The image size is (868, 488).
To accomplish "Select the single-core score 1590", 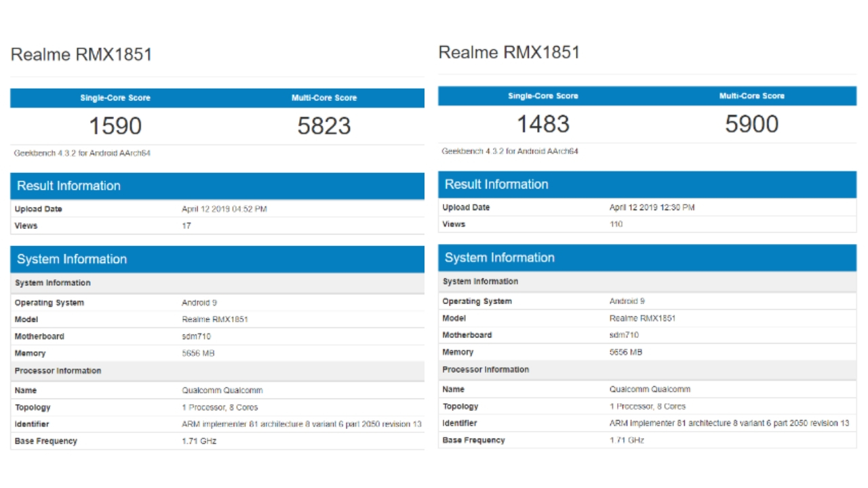I will tap(115, 126).
